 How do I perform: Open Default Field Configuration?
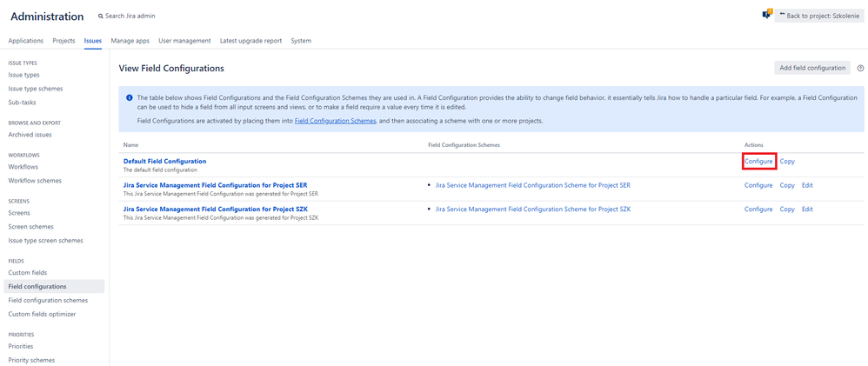(x=164, y=161)
